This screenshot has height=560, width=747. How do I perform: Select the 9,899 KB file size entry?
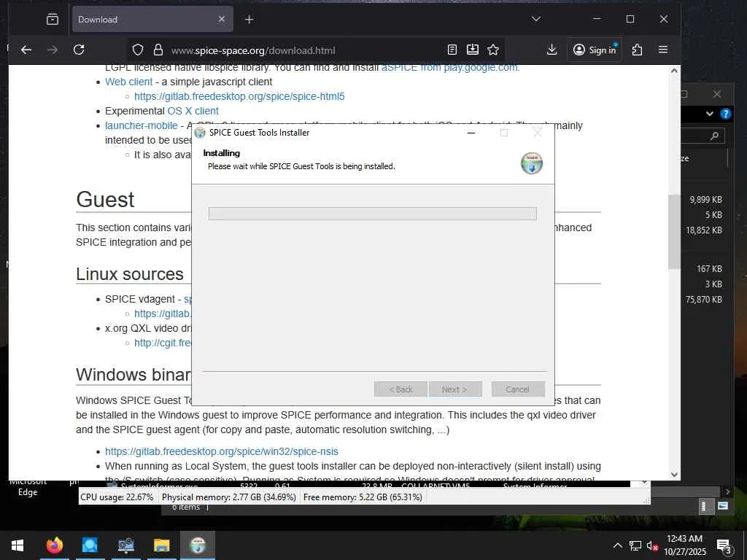click(x=705, y=200)
